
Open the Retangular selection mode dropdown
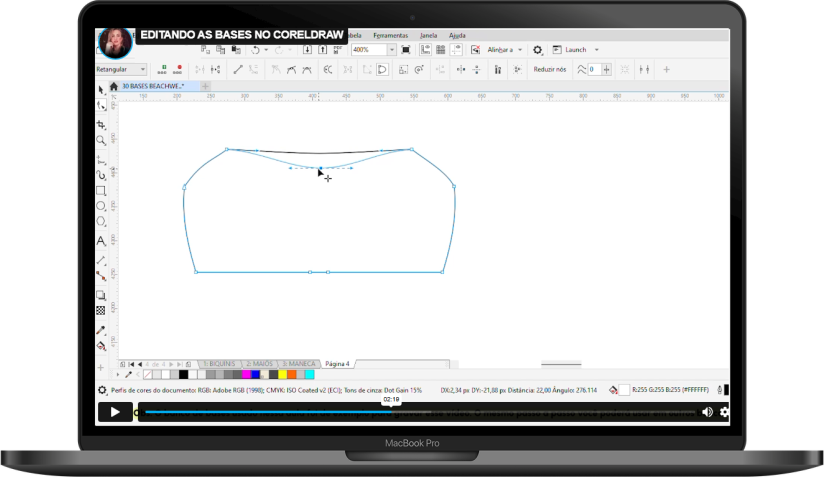pos(143,69)
